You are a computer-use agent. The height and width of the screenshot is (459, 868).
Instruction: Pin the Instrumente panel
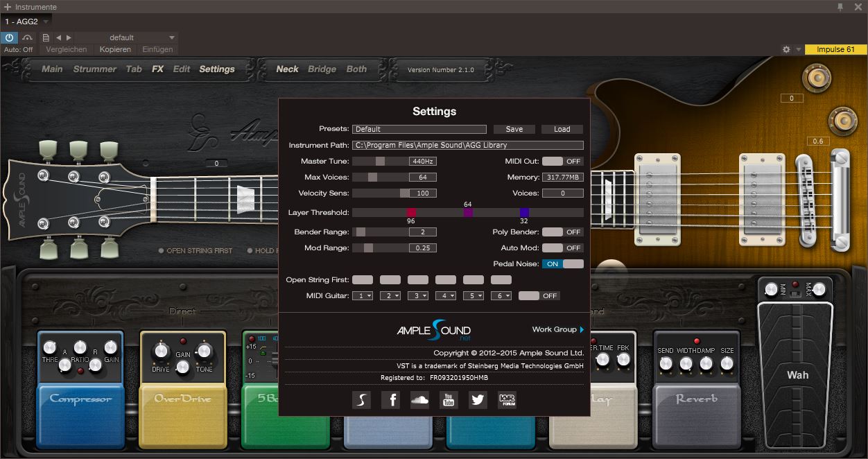(x=840, y=7)
